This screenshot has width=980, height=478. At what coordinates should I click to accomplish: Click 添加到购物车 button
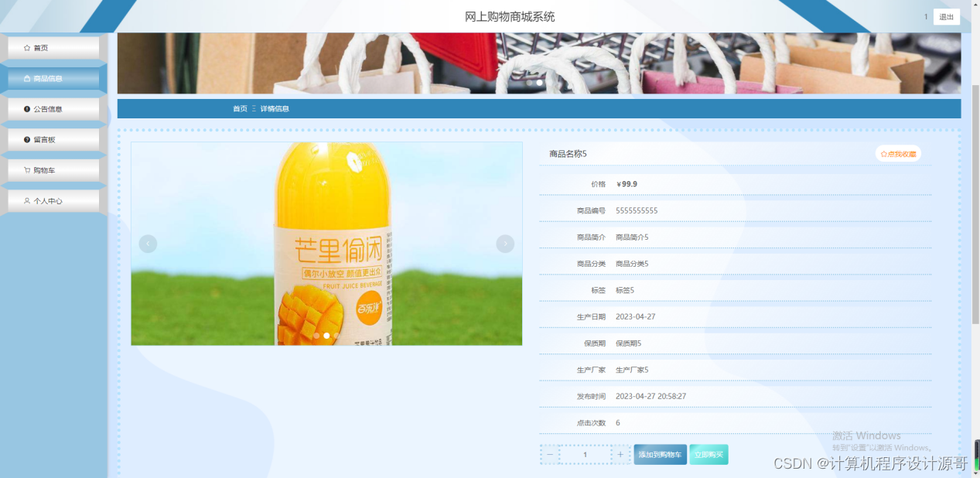coord(660,455)
